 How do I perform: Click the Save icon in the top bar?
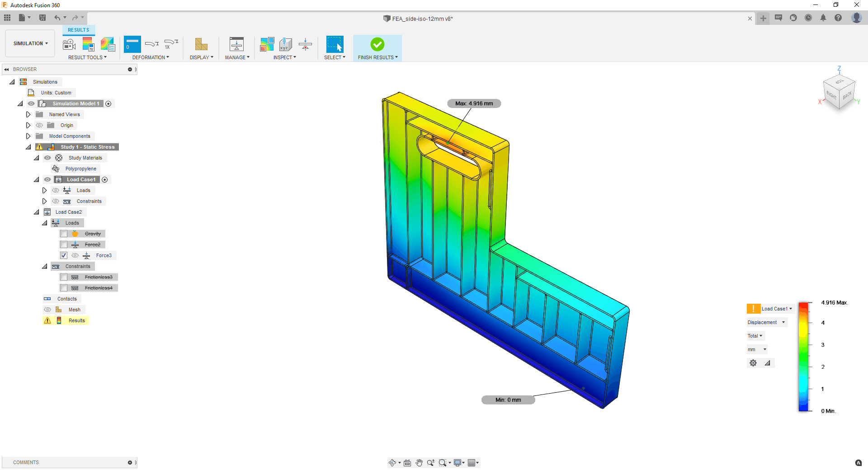(42, 18)
